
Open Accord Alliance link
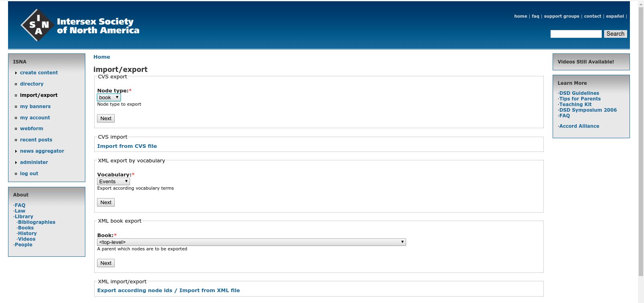tap(579, 126)
